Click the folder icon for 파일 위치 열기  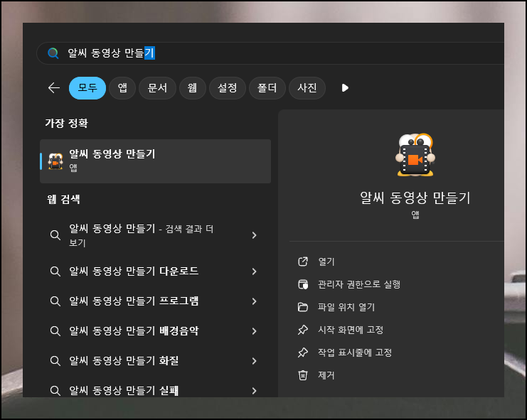click(303, 307)
